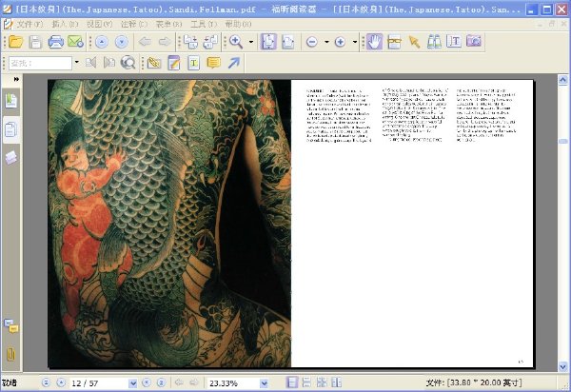571x392 pixels.
Task: Open the 工具 (Tools) menu
Action: (x=204, y=25)
